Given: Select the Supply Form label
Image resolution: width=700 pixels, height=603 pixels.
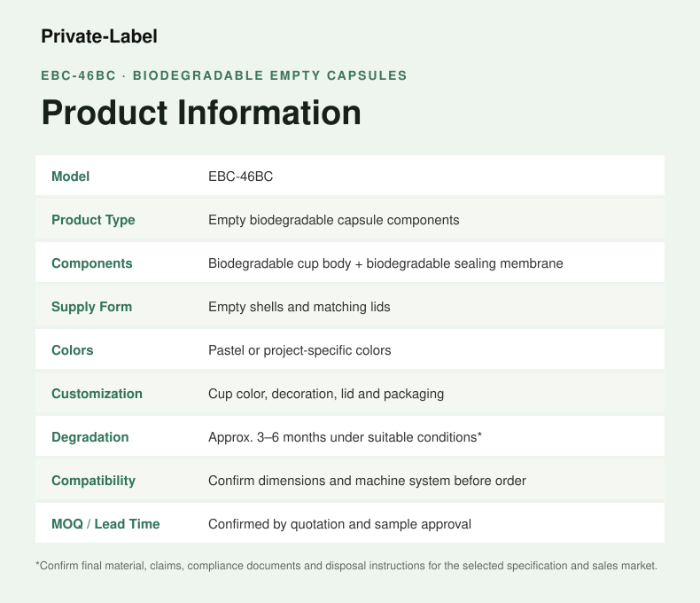Looking at the screenshot, I should (92, 307).
